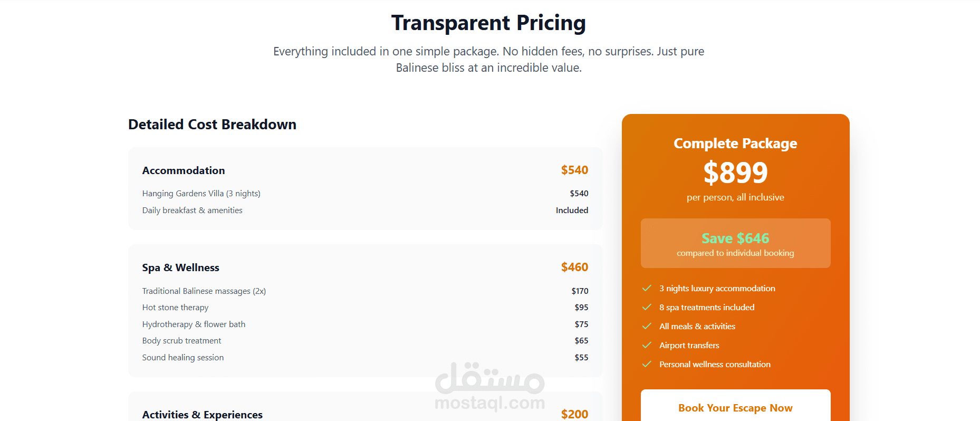The width and height of the screenshot is (980, 421).
Task: Click checkmark next to All meals & activities
Action: tap(647, 326)
